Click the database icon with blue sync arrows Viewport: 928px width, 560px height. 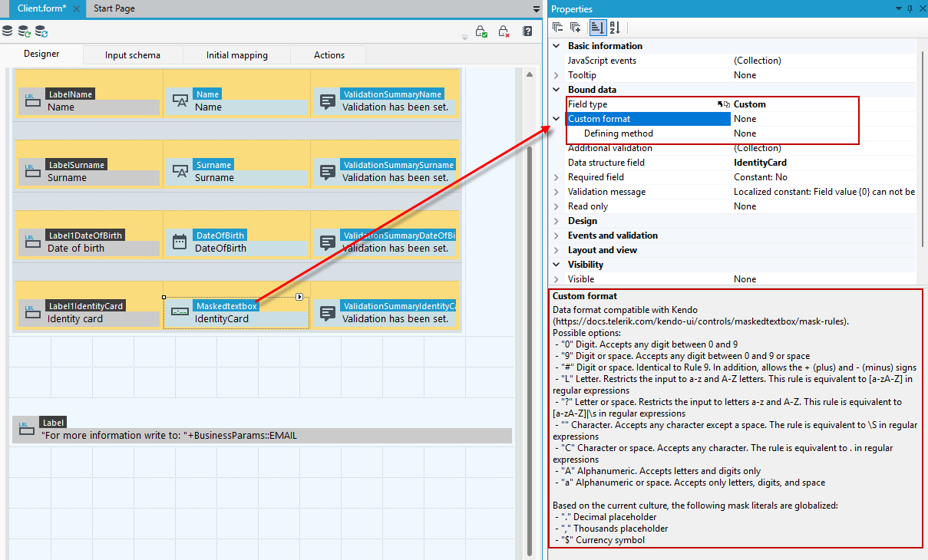tap(41, 31)
